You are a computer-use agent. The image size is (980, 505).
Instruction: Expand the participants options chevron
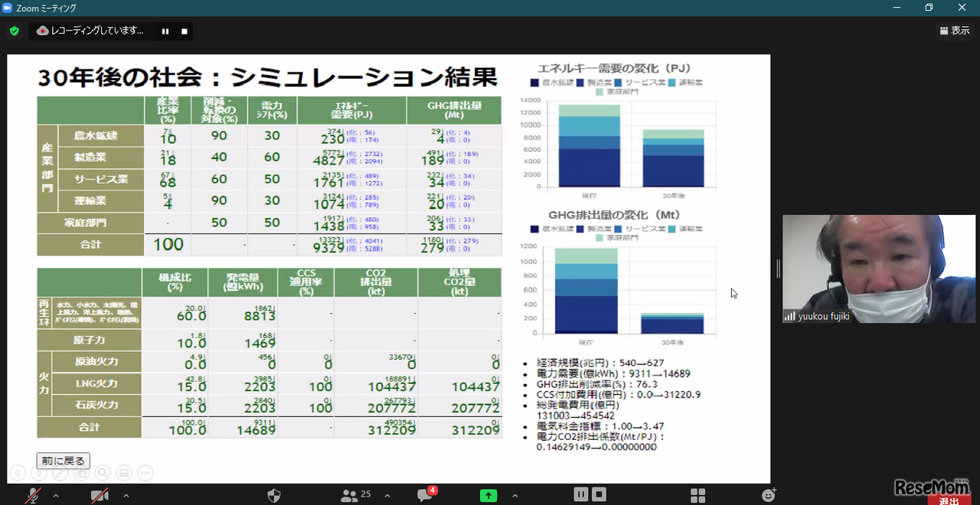click(x=387, y=496)
